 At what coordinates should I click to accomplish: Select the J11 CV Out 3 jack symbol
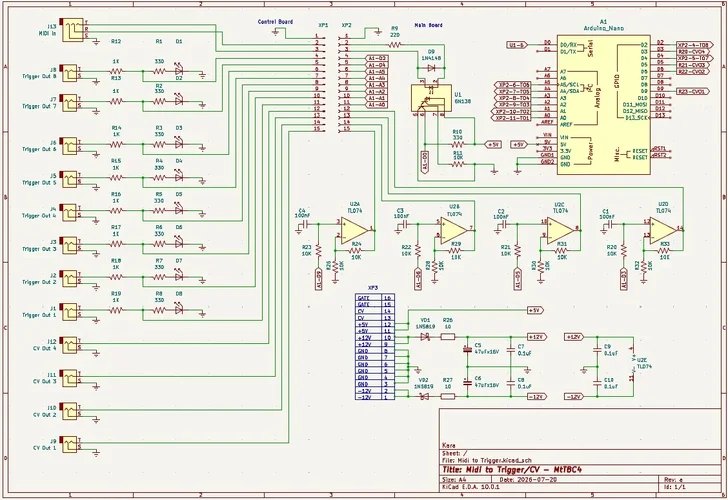[x=69, y=377]
